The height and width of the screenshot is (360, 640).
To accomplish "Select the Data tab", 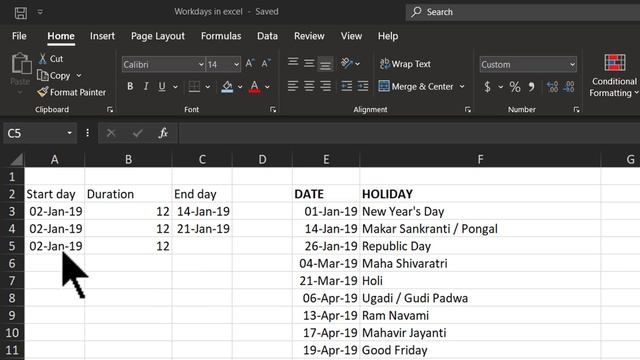I will tap(267, 36).
